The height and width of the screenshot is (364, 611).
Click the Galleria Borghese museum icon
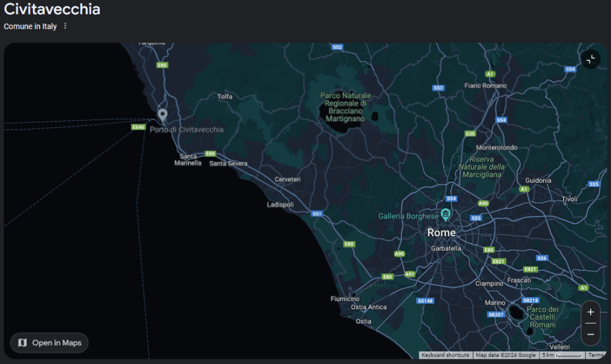click(445, 214)
